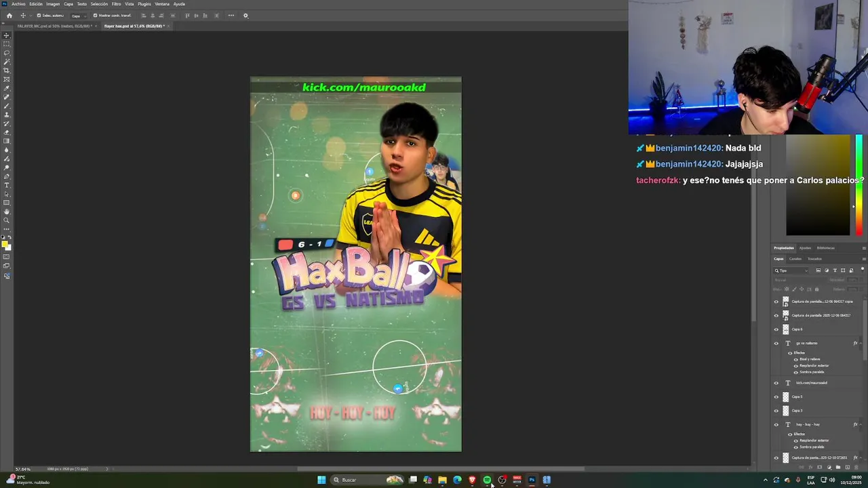Toggle the Selec. autom. checkbox

click(x=39, y=16)
